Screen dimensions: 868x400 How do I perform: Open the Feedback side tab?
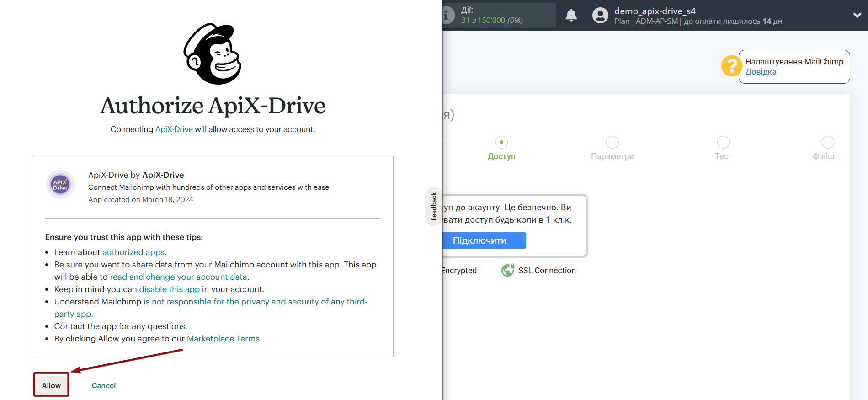pyautogui.click(x=434, y=207)
